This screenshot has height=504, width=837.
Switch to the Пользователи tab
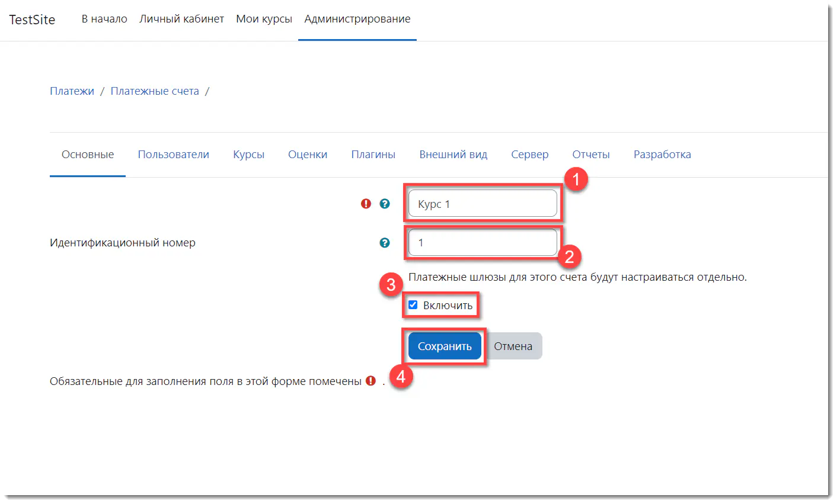click(x=173, y=155)
